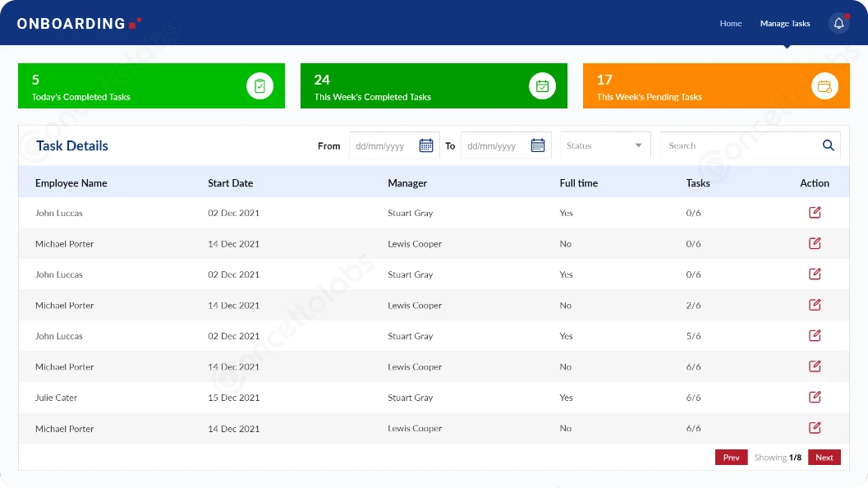This screenshot has width=868, height=488.
Task: Go to the Next page
Action: [824, 457]
